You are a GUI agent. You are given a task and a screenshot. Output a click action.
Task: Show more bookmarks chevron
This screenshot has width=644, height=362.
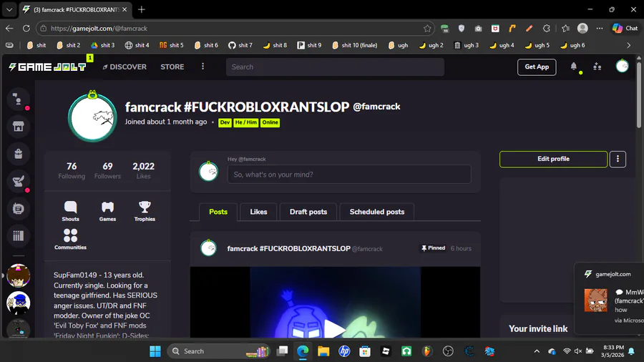629,45
